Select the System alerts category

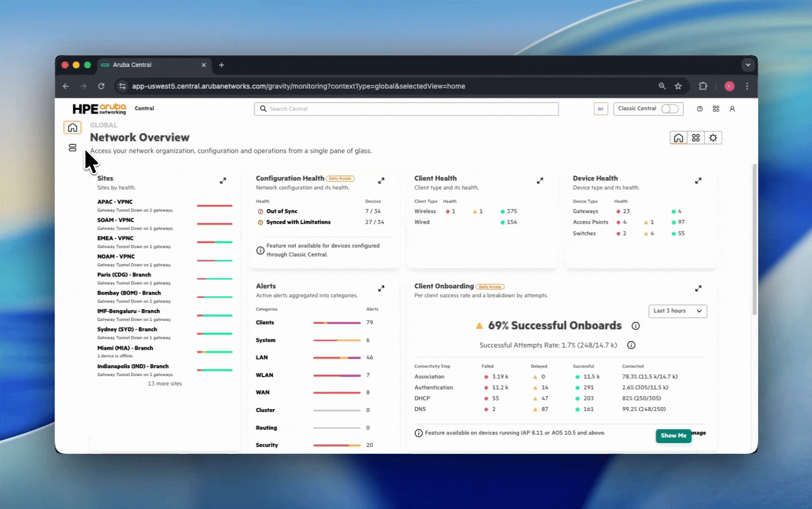tap(265, 340)
